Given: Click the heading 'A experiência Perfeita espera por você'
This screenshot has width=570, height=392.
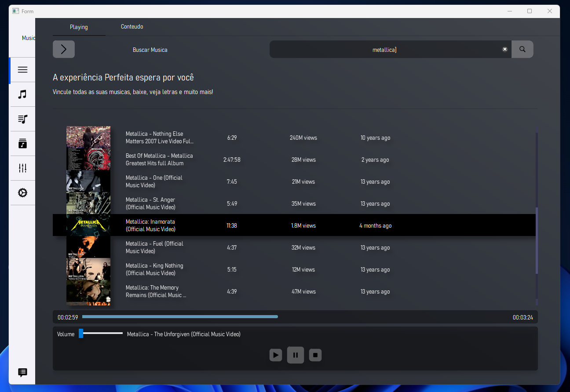Looking at the screenshot, I should 123,77.
